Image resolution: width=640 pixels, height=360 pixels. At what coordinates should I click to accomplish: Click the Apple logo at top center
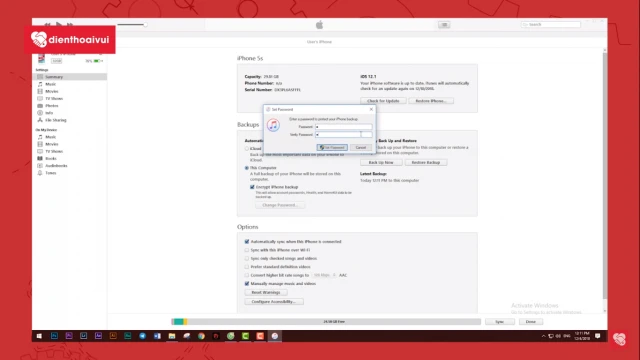320,25
